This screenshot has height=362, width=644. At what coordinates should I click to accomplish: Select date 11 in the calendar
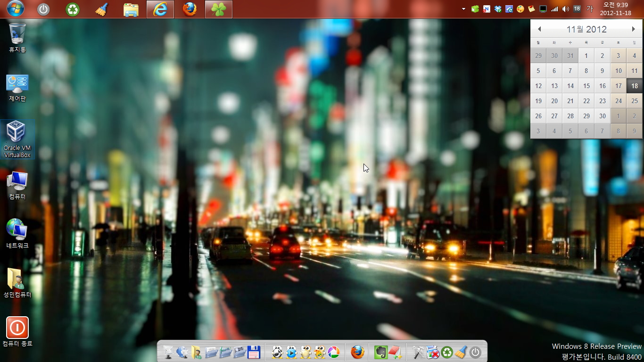pyautogui.click(x=635, y=71)
